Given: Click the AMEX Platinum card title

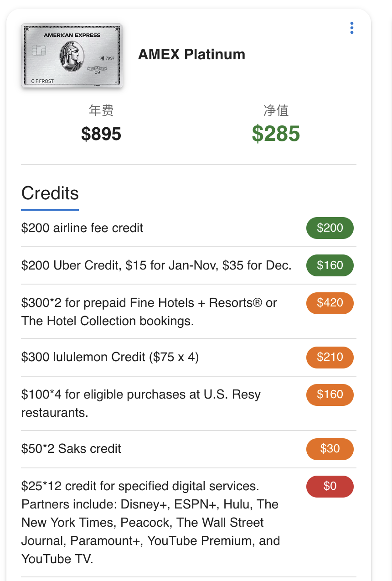Looking at the screenshot, I should 192,54.
